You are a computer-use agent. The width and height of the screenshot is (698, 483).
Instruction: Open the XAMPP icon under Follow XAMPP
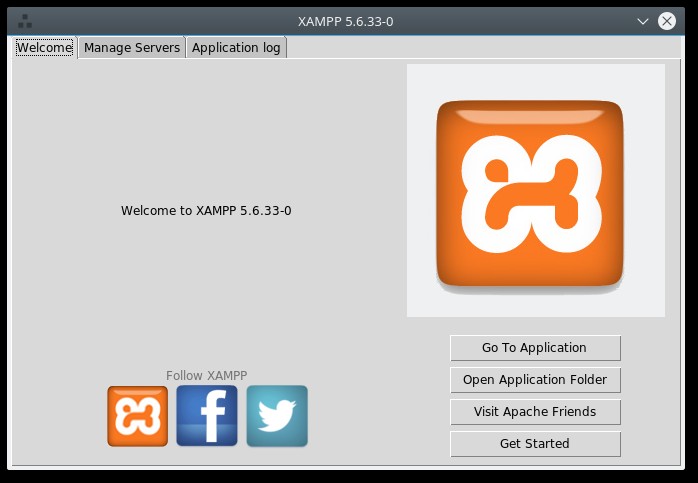(138, 416)
